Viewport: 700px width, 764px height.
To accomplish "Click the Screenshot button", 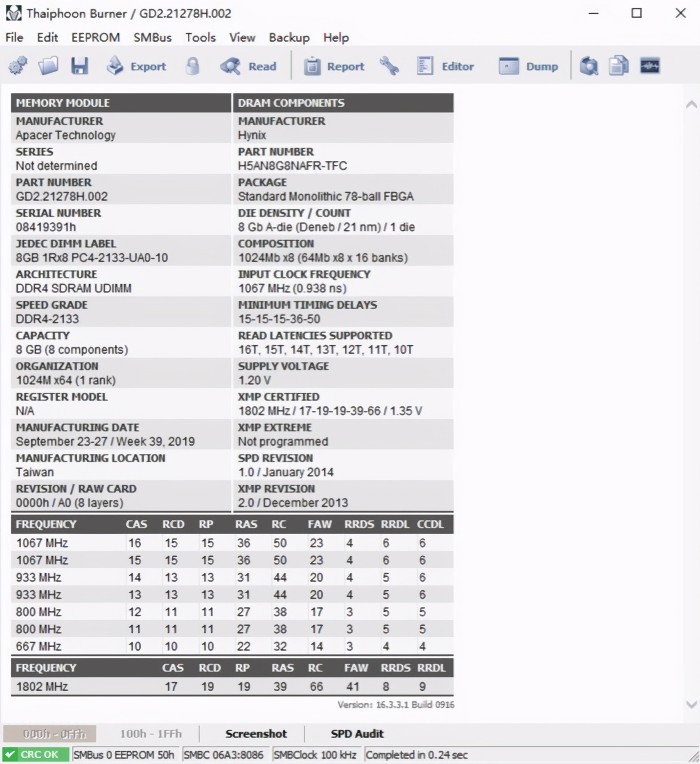I will click(x=256, y=733).
